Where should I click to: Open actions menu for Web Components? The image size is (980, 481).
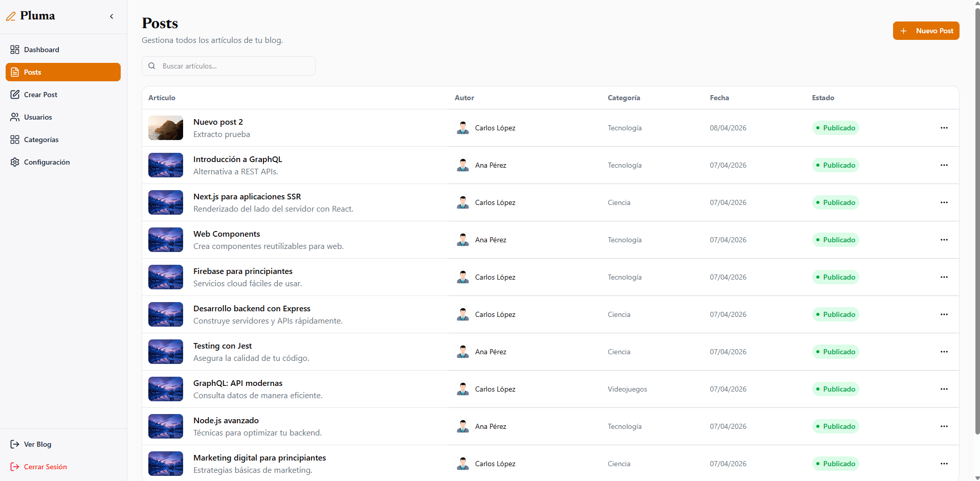[x=944, y=240]
